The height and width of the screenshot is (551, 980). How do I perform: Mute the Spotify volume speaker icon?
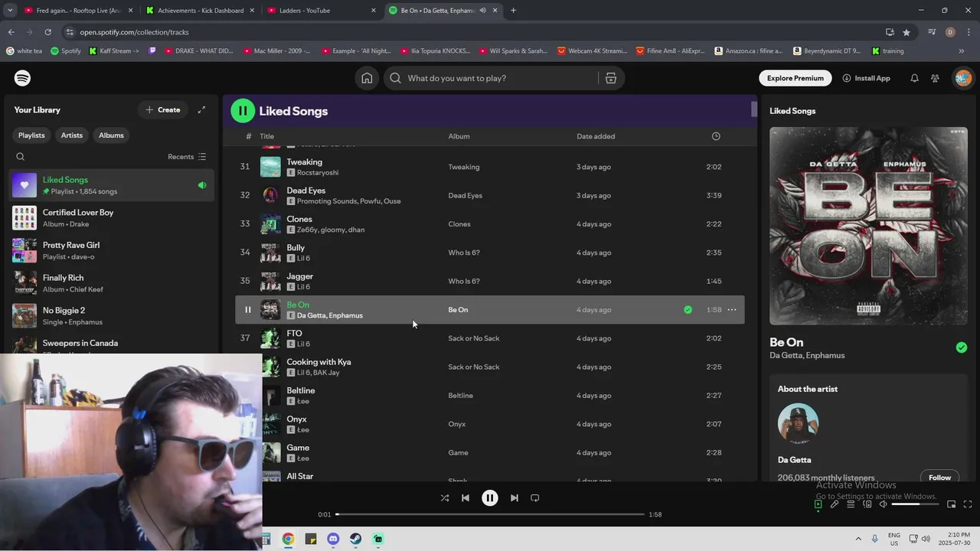883,504
